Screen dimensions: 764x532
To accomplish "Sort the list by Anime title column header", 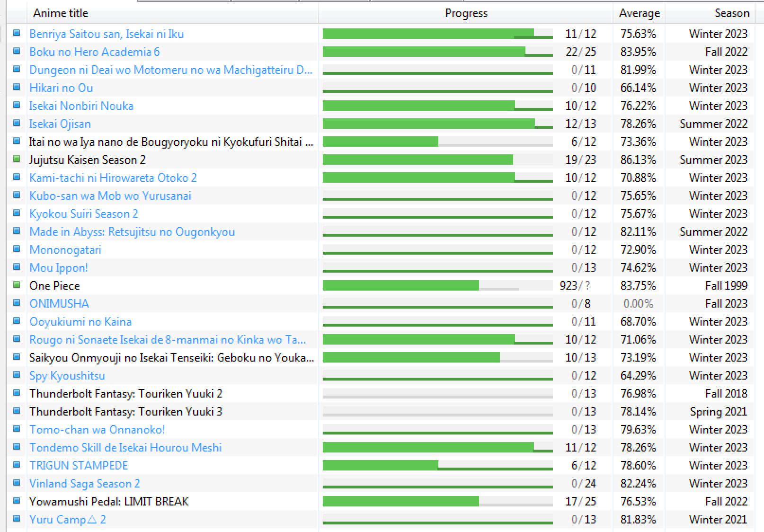I will 172,13.
